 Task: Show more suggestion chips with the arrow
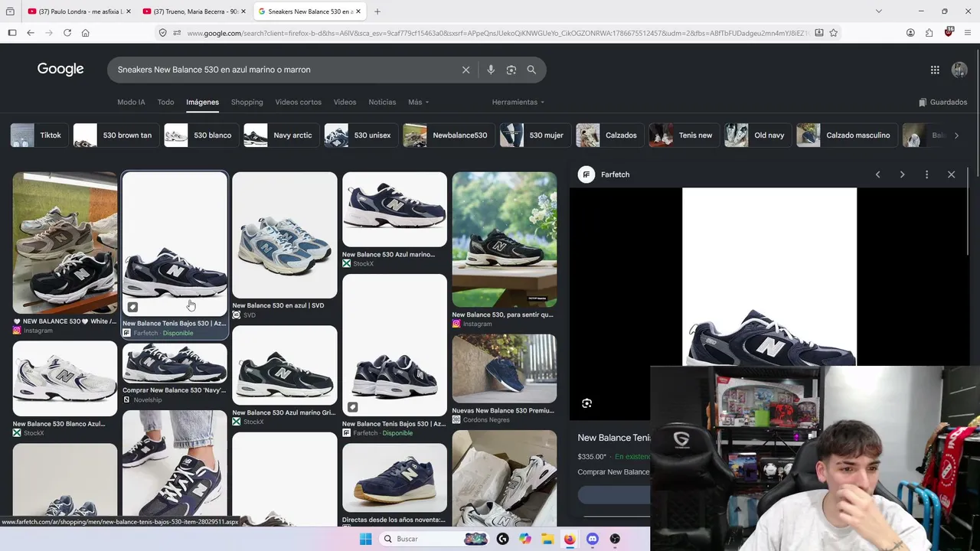click(956, 135)
